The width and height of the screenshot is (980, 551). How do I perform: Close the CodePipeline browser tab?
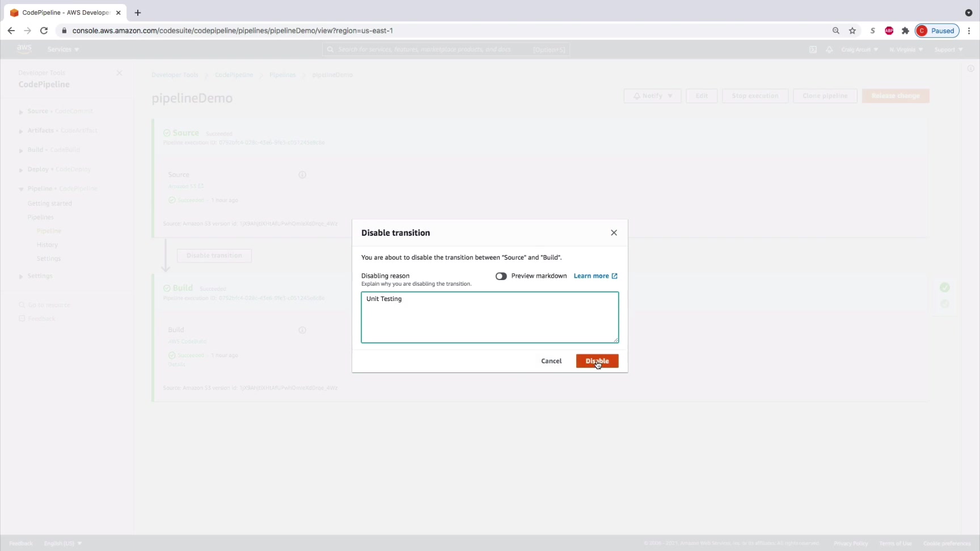point(119,12)
